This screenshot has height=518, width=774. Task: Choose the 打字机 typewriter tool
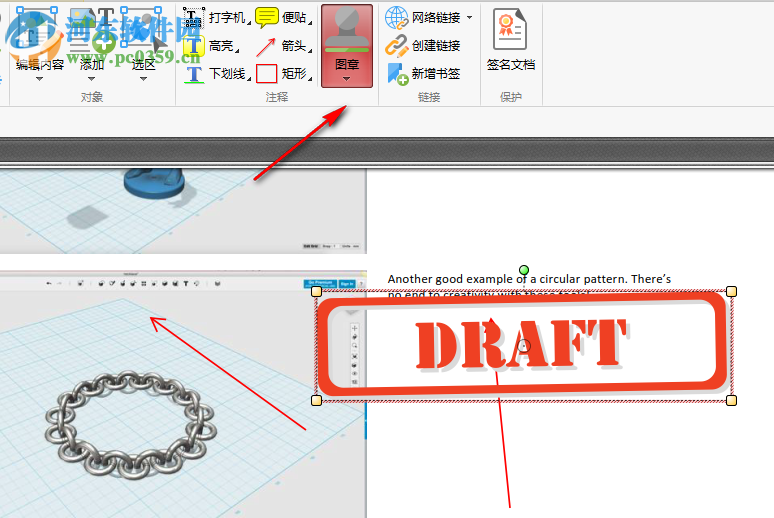(x=215, y=18)
